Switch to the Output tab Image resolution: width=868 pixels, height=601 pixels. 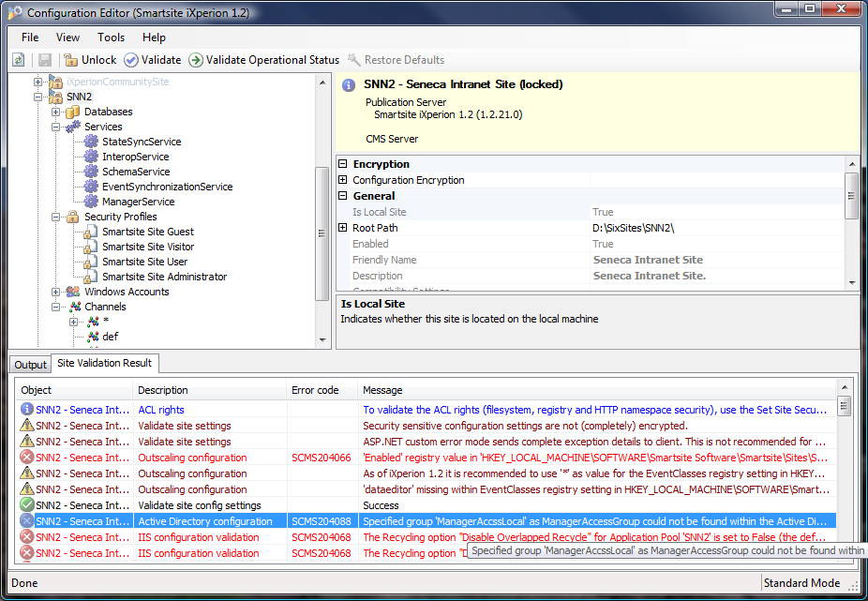(x=30, y=365)
